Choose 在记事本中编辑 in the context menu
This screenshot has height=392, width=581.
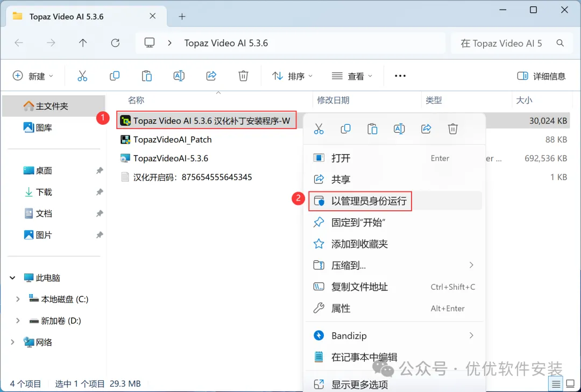395,357
